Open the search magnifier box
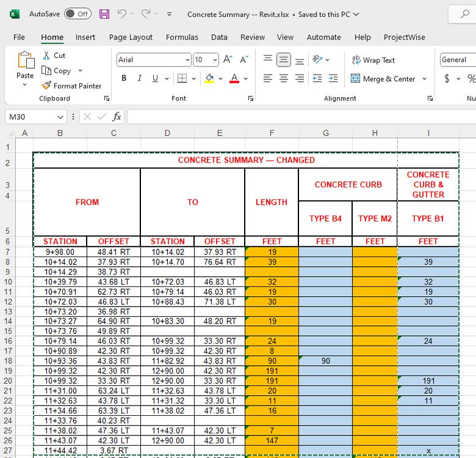 click(464, 14)
